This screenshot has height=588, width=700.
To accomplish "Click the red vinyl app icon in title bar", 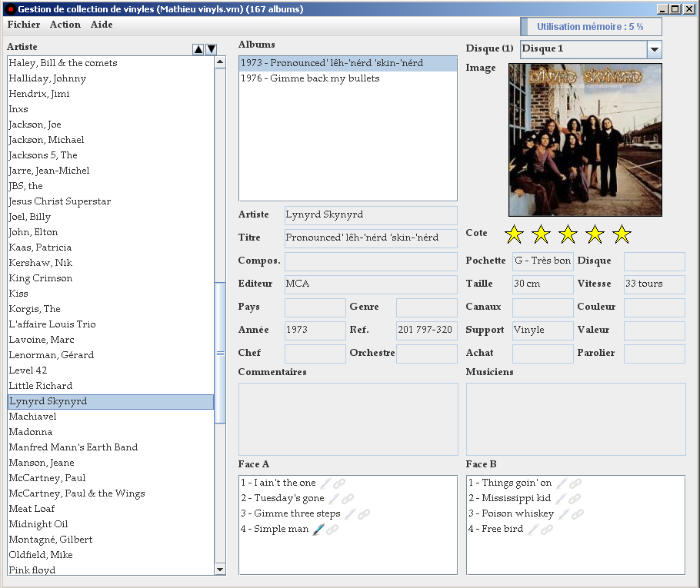I will click(11, 9).
